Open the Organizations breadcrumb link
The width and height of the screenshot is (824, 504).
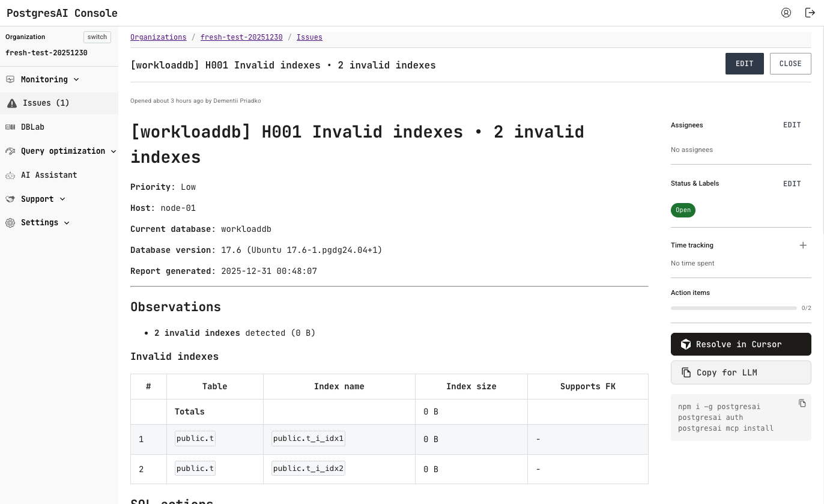158,37
